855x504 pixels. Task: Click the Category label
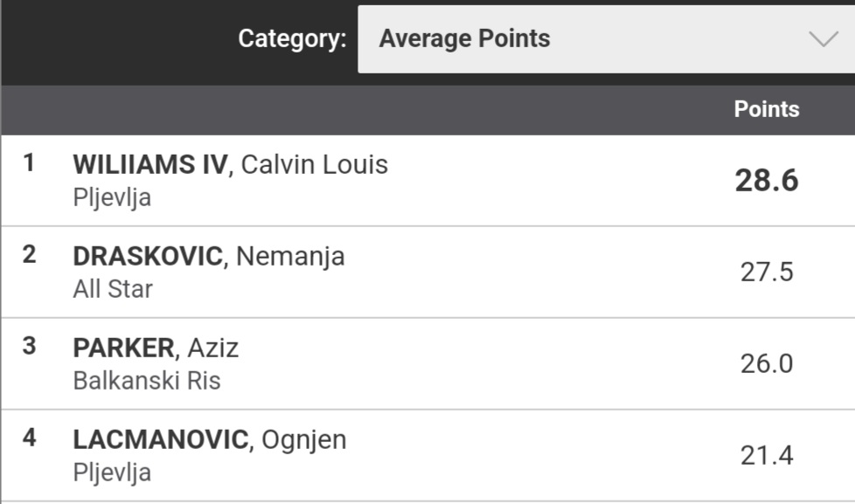point(292,39)
